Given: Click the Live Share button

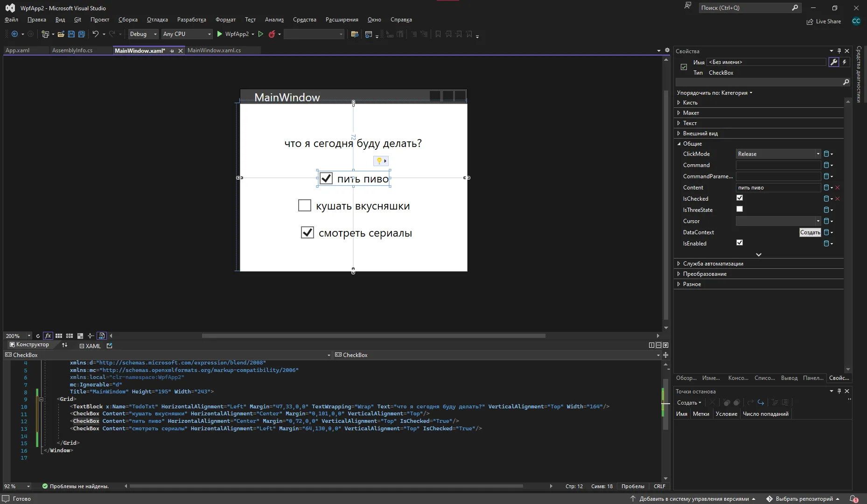Looking at the screenshot, I should [824, 21].
